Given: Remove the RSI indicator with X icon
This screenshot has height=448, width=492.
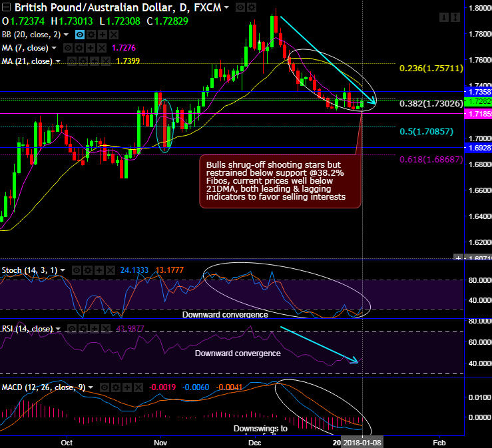Looking at the screenshot, I should (x=106, y=329).
